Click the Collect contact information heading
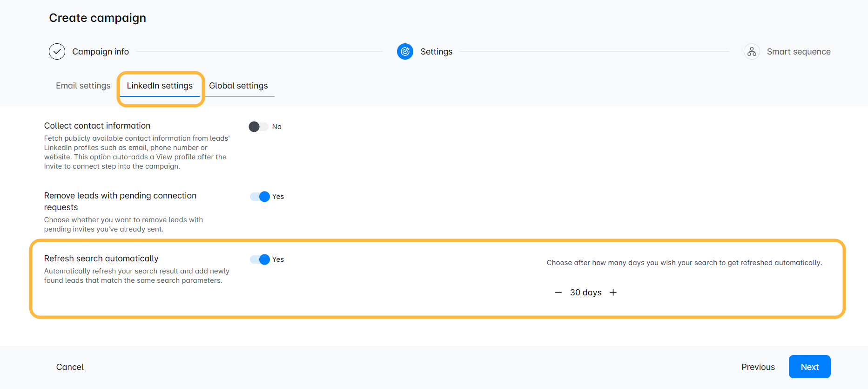Image resolution: width=868 pixels, height=389 pixels. click(97, 126)
